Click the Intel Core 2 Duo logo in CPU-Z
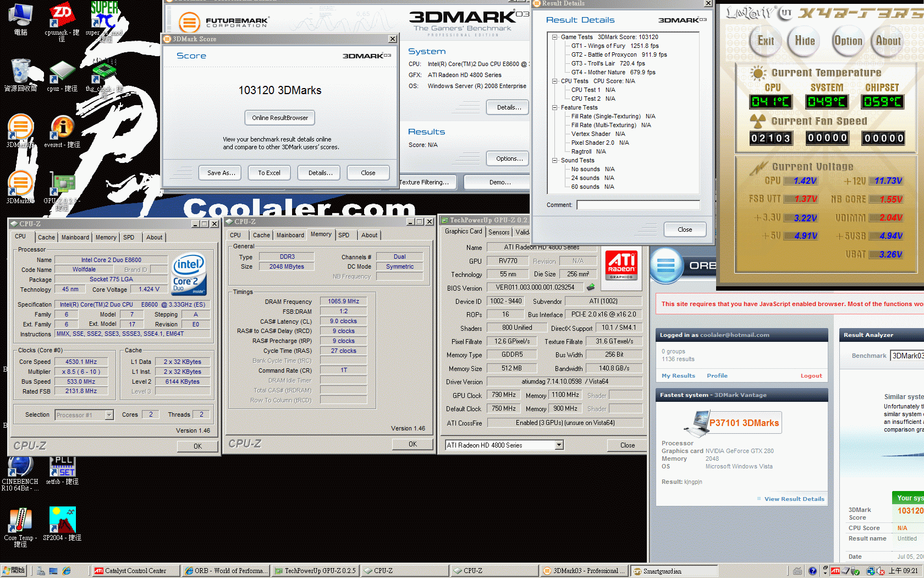The image size is (924, 578). coord(189,274)
